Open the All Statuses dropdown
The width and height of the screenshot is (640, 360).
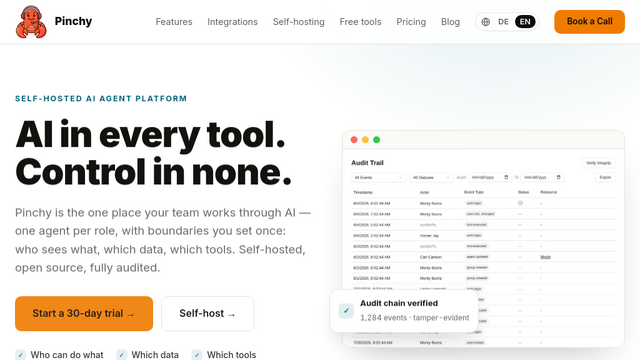431,178
